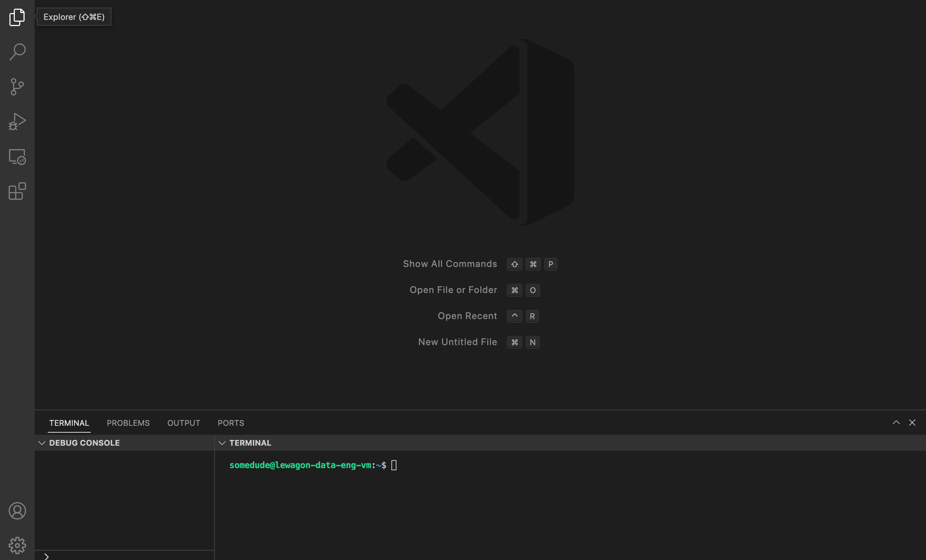This screenshot has width=926, height=560.
Task: Switch to the OUTPUT tab
Action: 184,423
